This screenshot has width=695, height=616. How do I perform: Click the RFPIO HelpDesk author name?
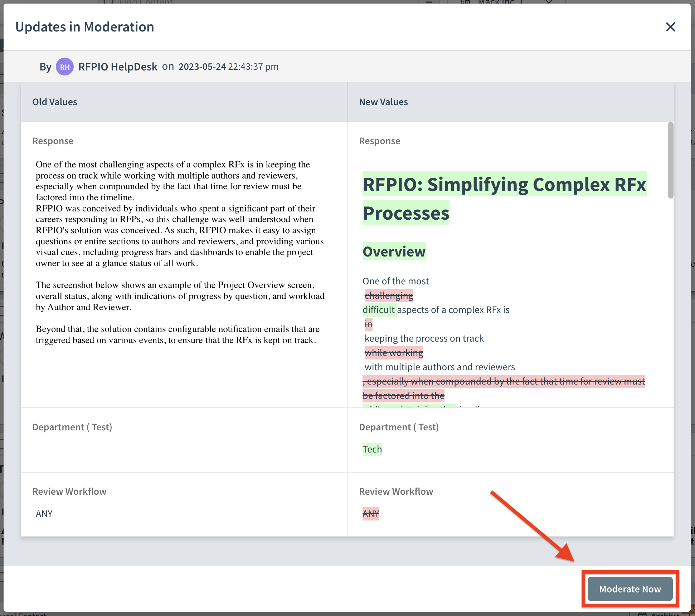118,67
